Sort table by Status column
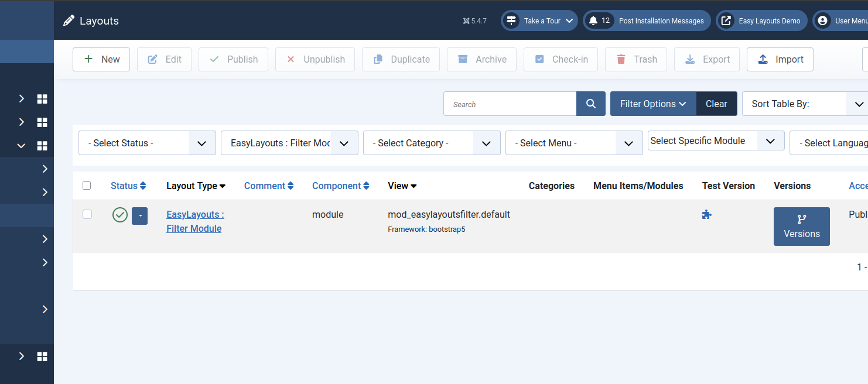868x384 pixels. (x=128, y=186)
